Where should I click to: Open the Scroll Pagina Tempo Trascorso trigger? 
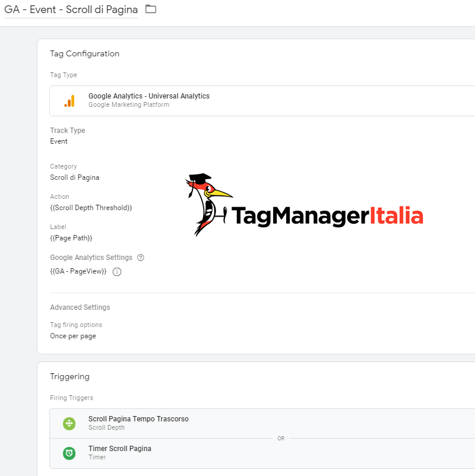point(262,424)
